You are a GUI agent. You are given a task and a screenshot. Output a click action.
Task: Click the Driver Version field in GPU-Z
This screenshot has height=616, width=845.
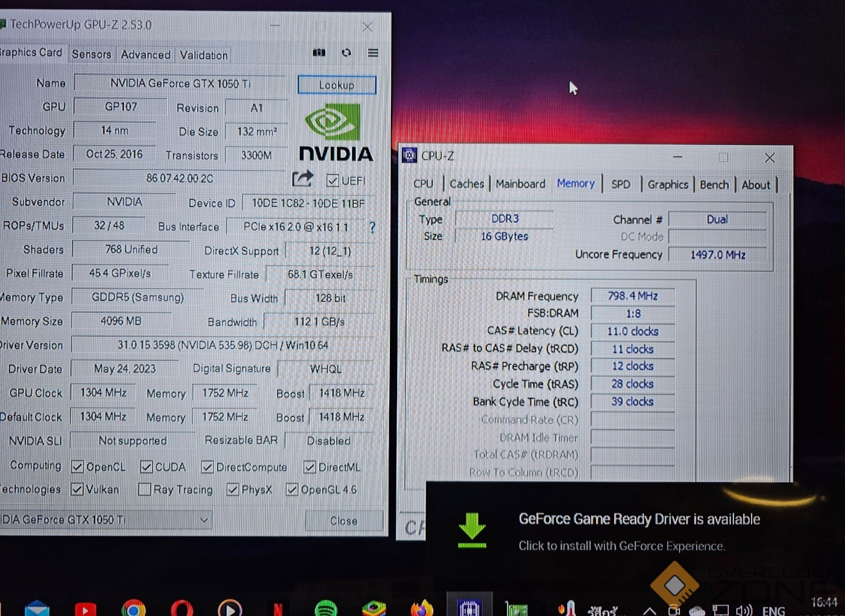point(223,345)
